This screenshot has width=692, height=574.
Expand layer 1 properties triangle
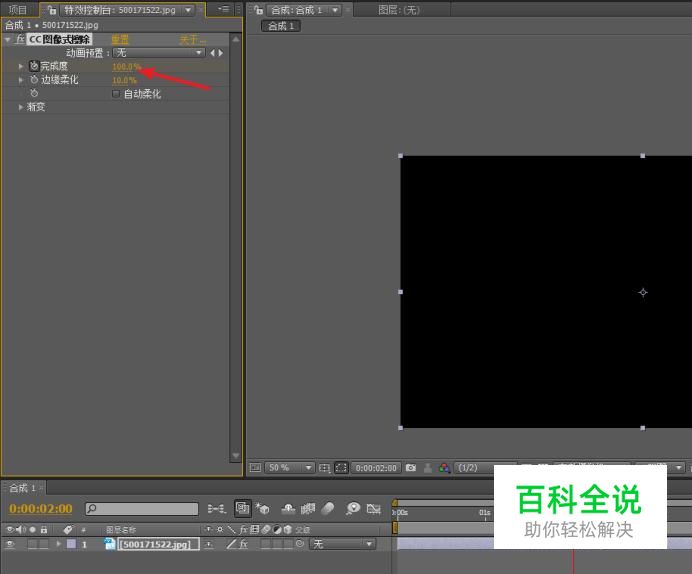click(58, 544)
